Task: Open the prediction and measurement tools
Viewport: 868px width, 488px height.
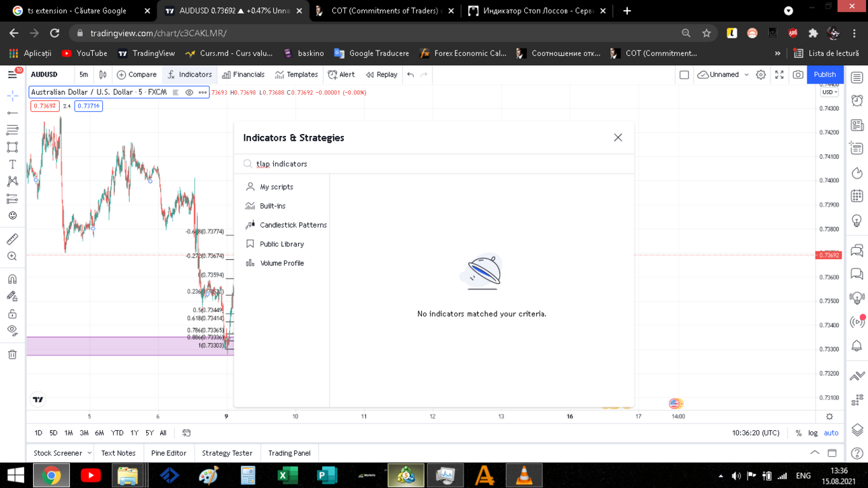Action: tap(12, 199)
